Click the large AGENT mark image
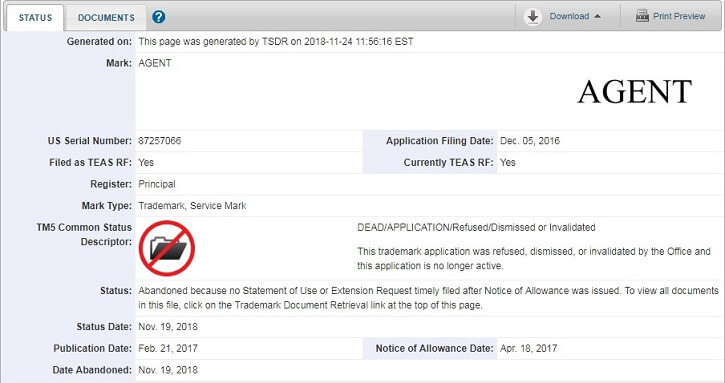This screenshot has height=383, width=725. 635,92
